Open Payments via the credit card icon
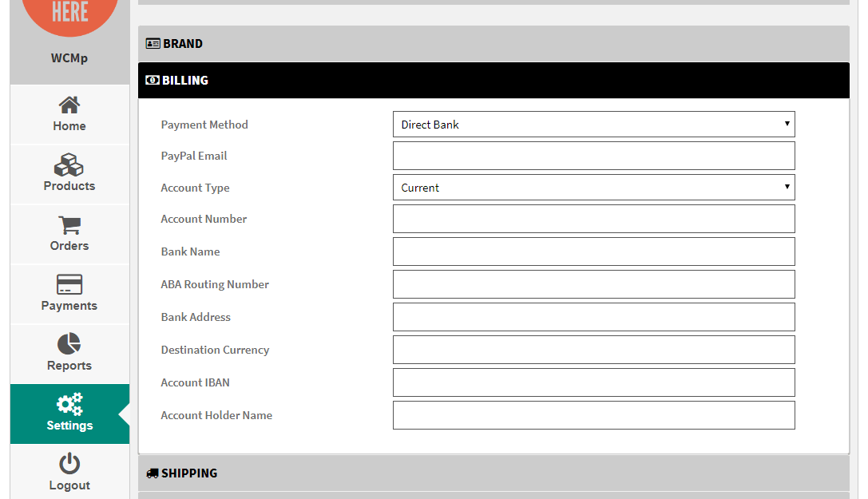Viewport: 868px width, 499px height. coord(69,284)
